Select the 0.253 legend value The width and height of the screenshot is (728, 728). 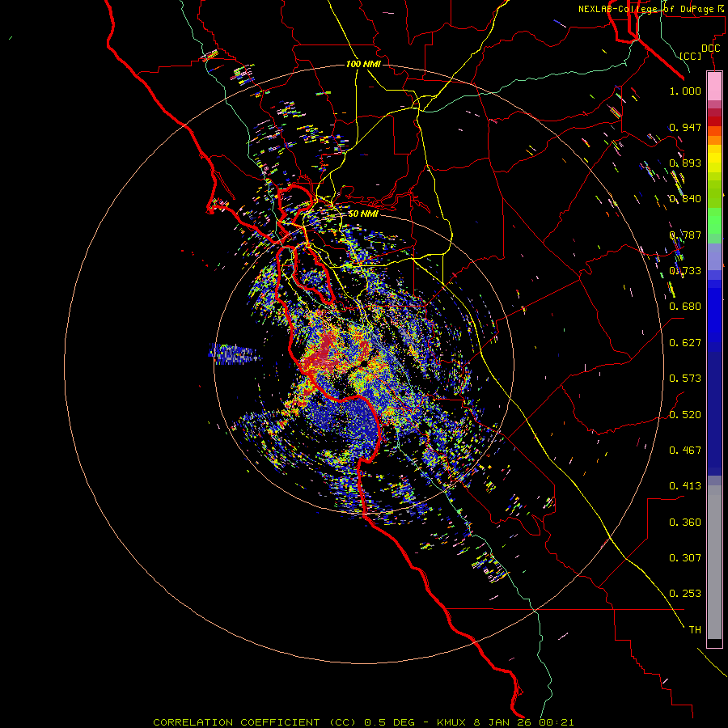[x=685, y=594]
